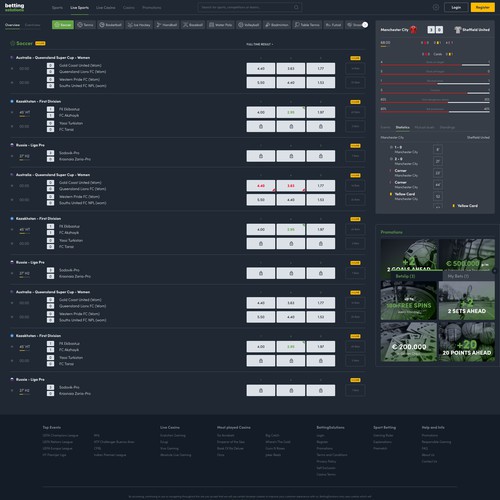Select the Ice Hockey sport filter chip
Screen dimensions: 500x500
click(x=139, y=25)
